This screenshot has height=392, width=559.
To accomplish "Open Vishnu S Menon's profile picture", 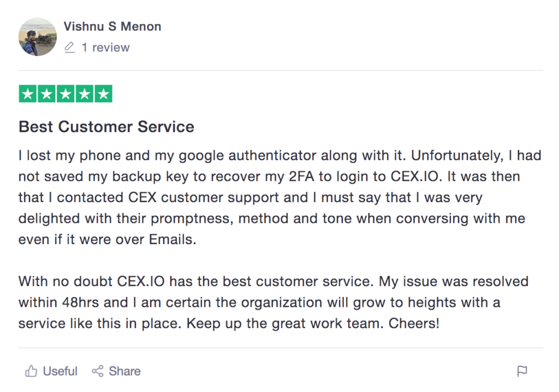I will 38,37.
